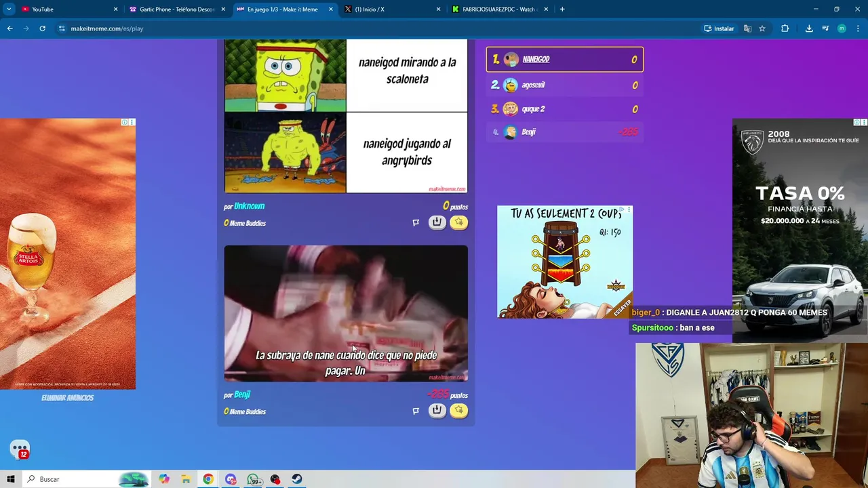
Task: Click the "0 Meme Buddies" under Unknown meme
Action: coord(245,223)
